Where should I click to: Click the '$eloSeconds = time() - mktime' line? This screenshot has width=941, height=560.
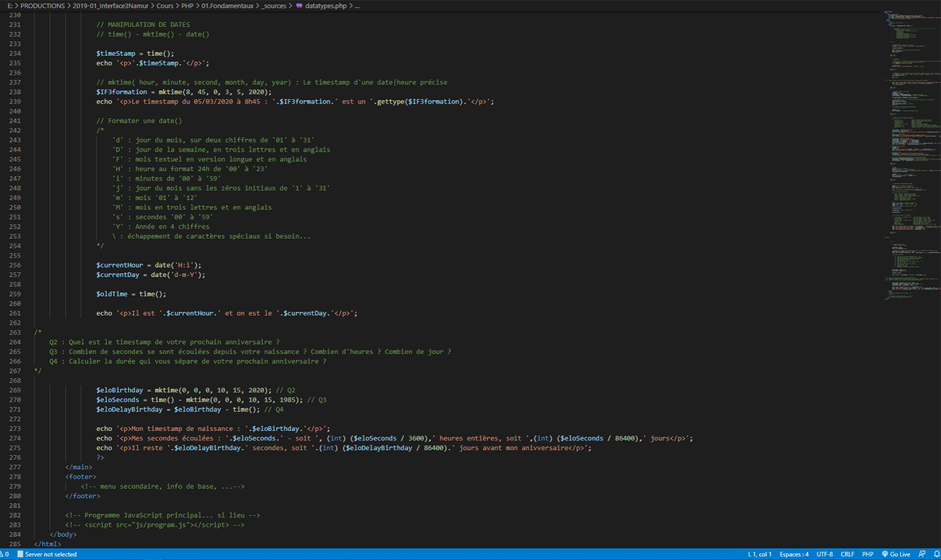(x=211, y=399)
